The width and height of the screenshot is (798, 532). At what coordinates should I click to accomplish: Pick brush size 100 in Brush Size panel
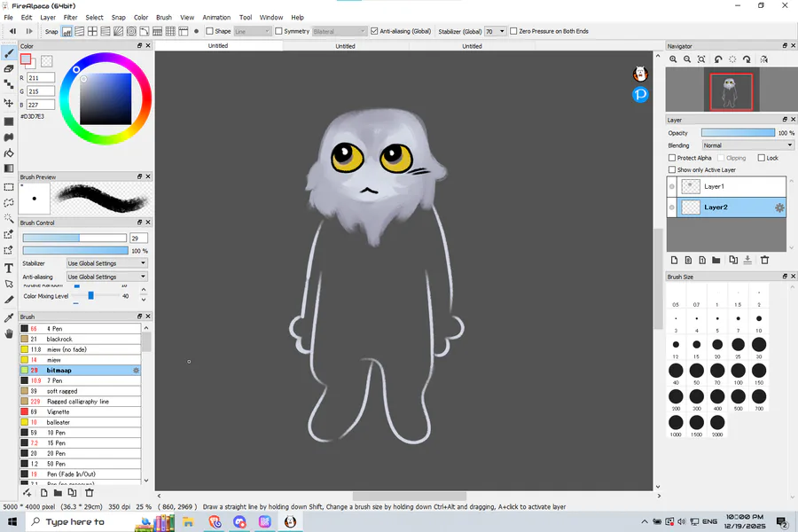tap(738, 371)
